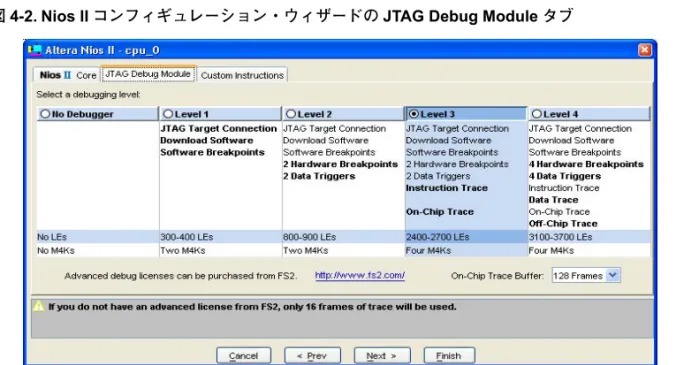
Task: Select the No Debugger radio button
Action: tap(45, 114)
